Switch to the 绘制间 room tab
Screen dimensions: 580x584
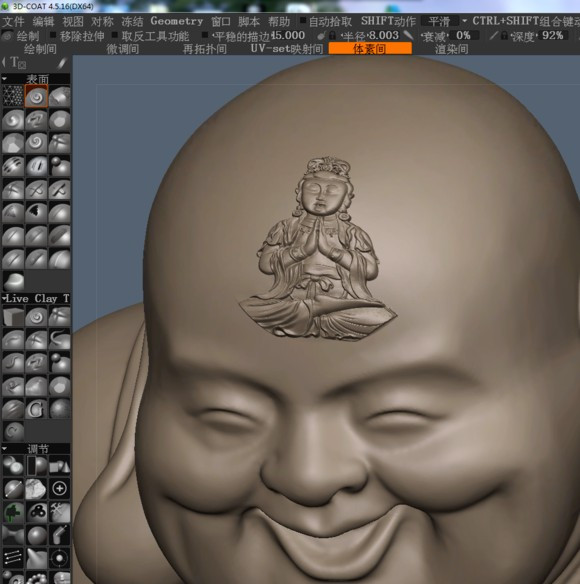pos(40,49)
